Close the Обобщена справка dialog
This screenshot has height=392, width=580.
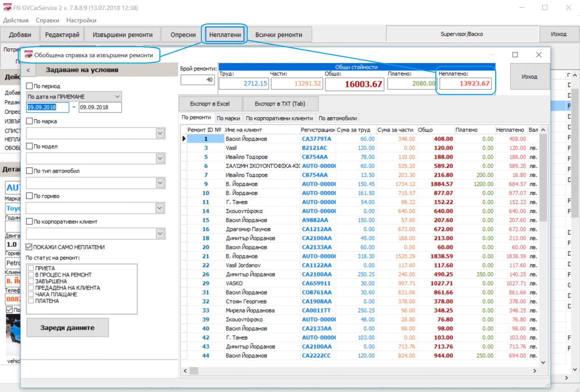tap(539, 55)
